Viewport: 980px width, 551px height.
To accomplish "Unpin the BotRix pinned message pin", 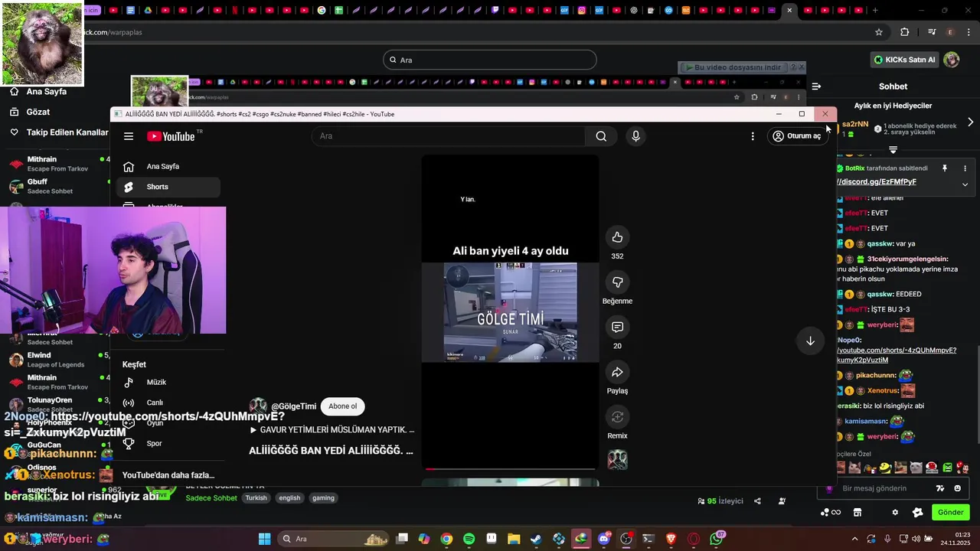I will point(945,168).
